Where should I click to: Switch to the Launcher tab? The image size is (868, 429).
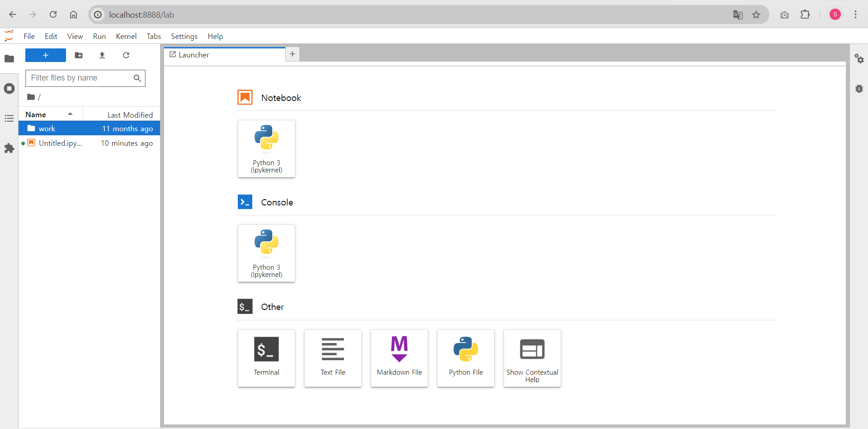pos(225,55)
